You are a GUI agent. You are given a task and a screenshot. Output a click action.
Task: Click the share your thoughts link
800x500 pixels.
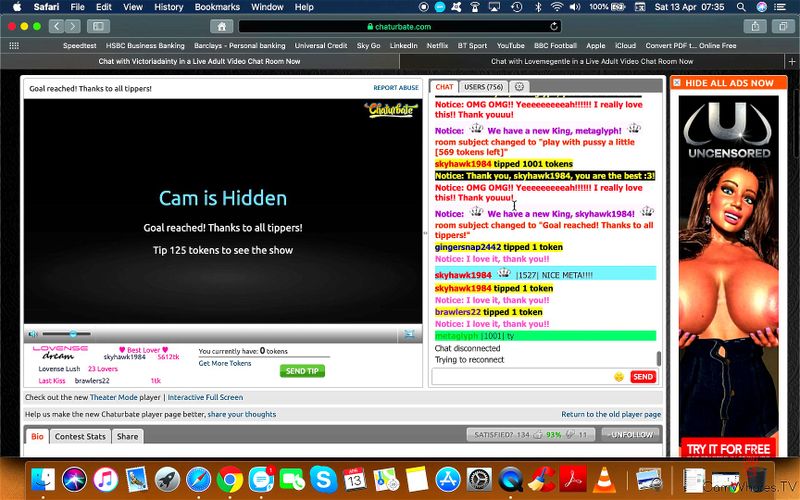click(x=241, y=414)
